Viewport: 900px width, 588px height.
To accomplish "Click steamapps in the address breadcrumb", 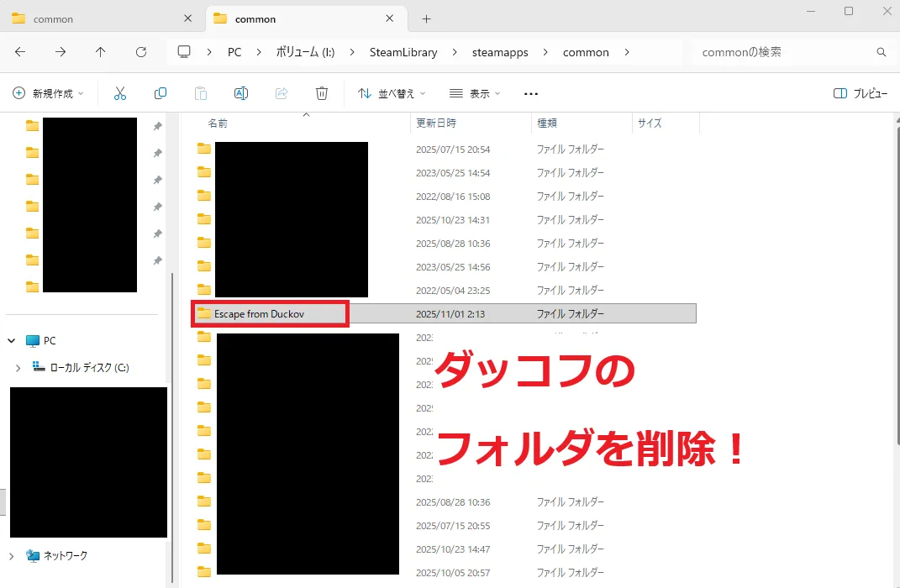I will [x=500, y=52].
